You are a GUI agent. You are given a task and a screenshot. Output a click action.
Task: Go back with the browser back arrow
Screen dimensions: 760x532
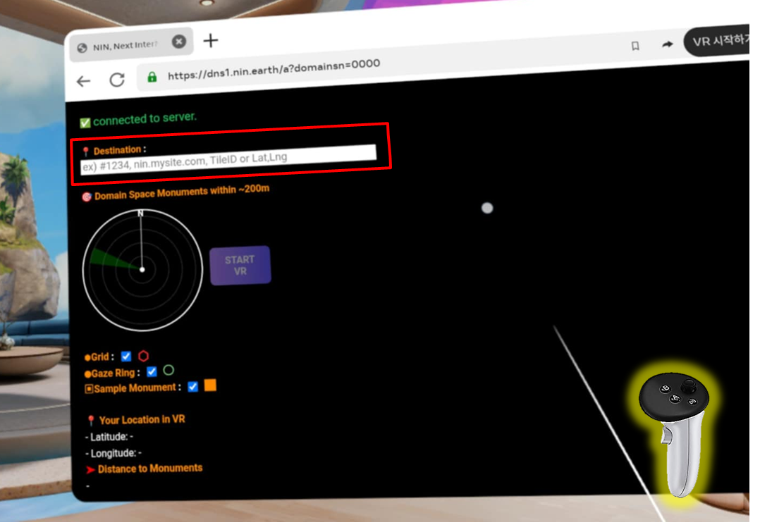(84, 81)
